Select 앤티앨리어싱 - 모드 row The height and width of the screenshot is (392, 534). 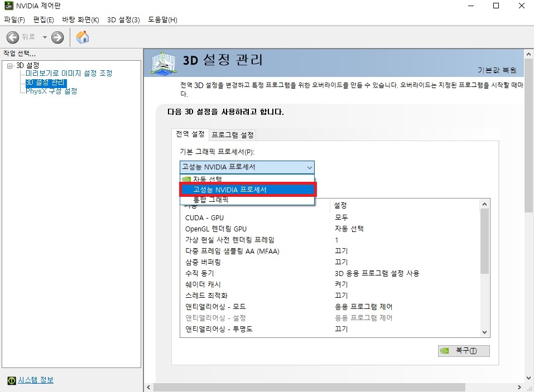(x=330, y=307)
